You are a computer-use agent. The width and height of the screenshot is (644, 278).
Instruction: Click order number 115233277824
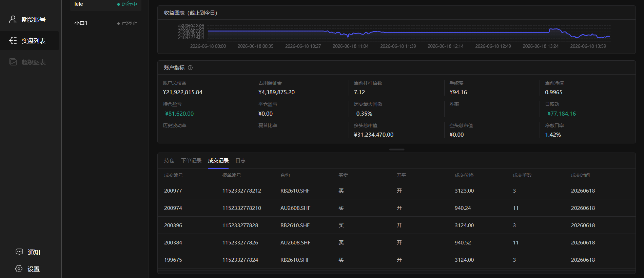click(x=240, y=260)
